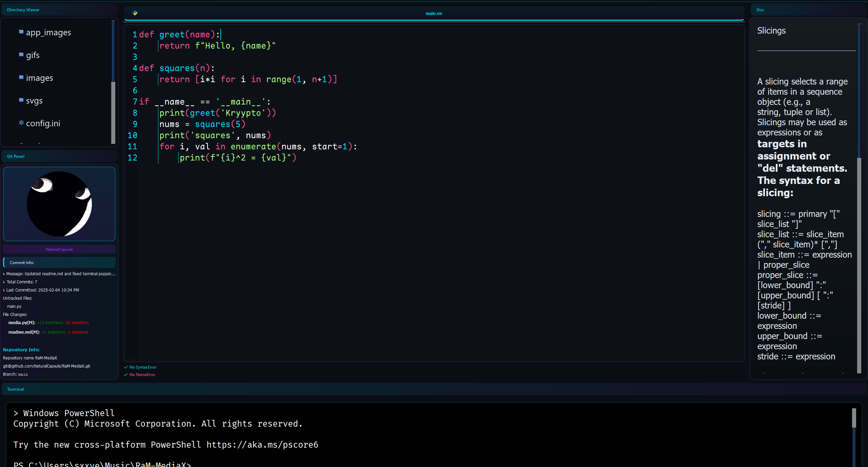The width and height of the screenshot is (868, 467).
Task: Click the config.ini gear icon
Action: pos(21,123)
